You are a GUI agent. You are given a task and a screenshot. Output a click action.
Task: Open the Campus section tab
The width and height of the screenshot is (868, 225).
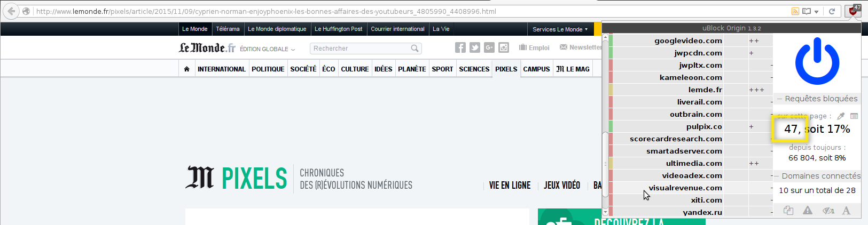pos(537,69)
